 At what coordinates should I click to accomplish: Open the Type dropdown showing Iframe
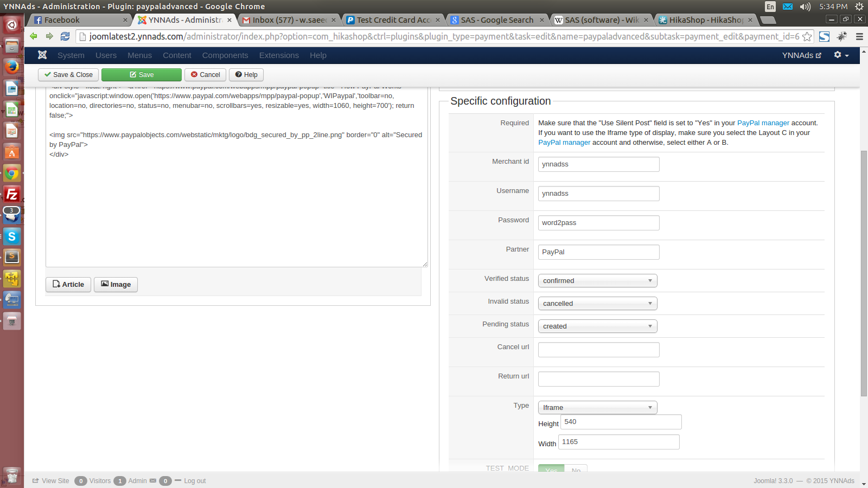tap(597, 408)
